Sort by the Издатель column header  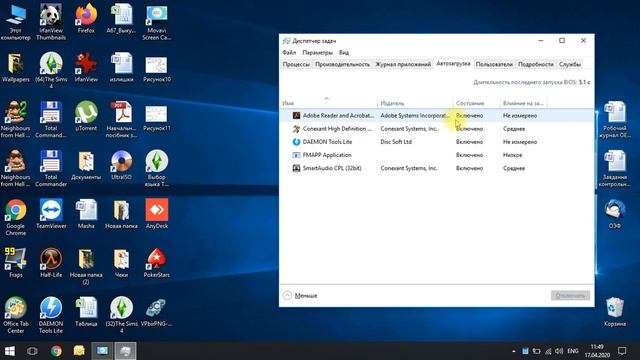415,103
